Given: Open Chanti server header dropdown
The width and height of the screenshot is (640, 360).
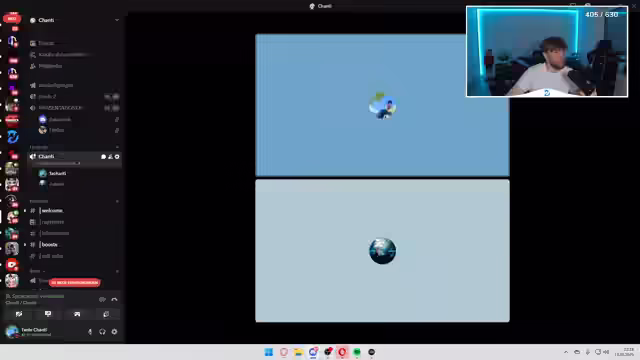Looking at the screenshot, I should (x=74, y=20).
